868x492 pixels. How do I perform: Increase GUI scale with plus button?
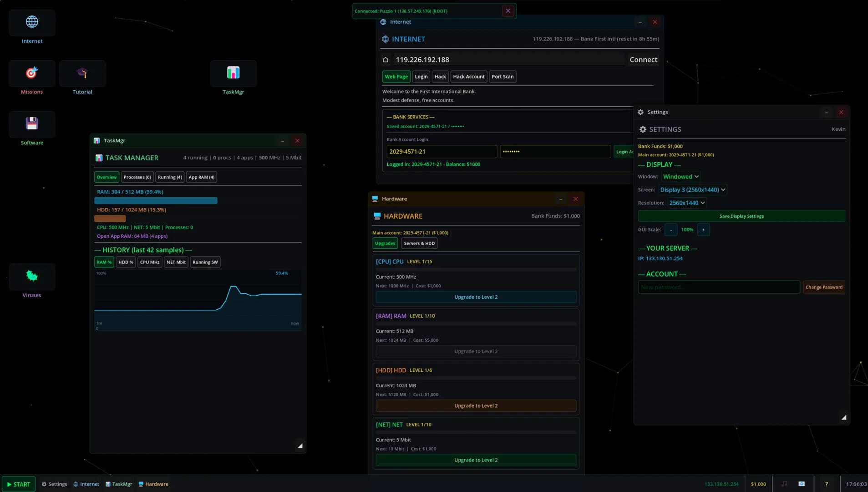tap(703, 230)
